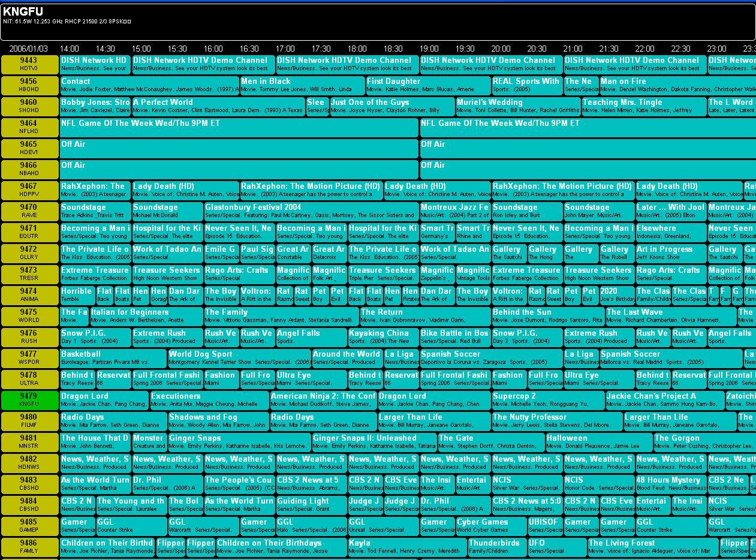
Task: Open The Nutty Professor listing
Action: pos(557,421)
